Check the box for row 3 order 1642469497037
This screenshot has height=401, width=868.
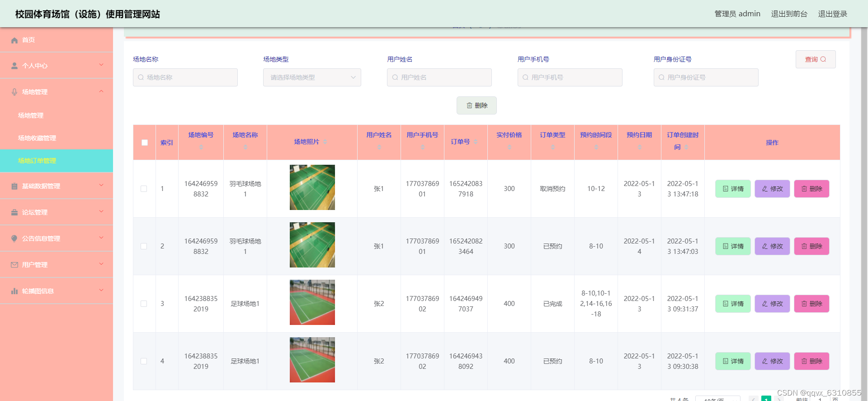(x=144, y=304)
